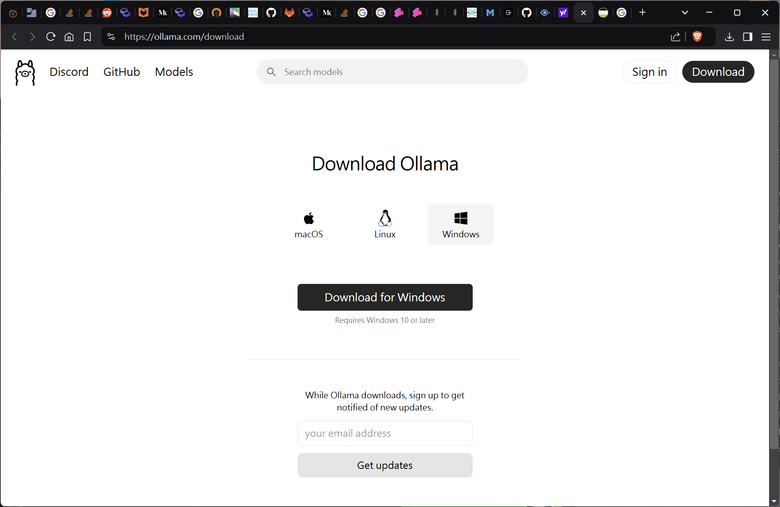
Task: Click "Requires Windows 10 or later" text
Action: pyautogui.click(x=385, y=320)
